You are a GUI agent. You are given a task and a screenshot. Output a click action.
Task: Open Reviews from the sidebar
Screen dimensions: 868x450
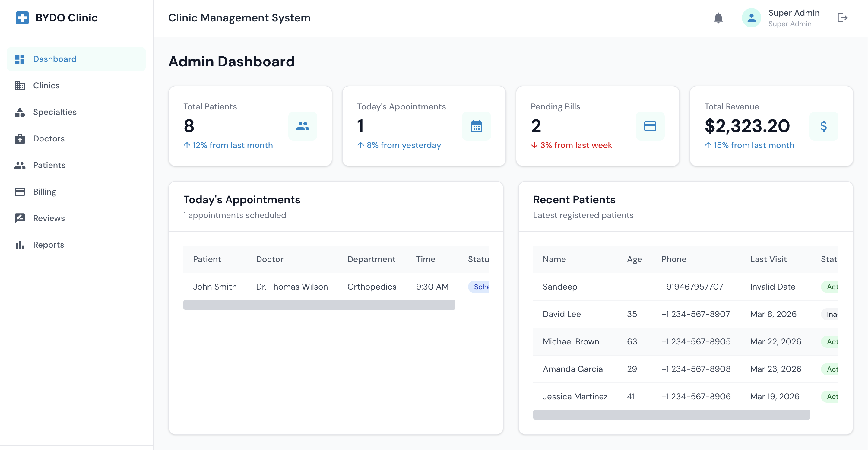tap(76, 218)
